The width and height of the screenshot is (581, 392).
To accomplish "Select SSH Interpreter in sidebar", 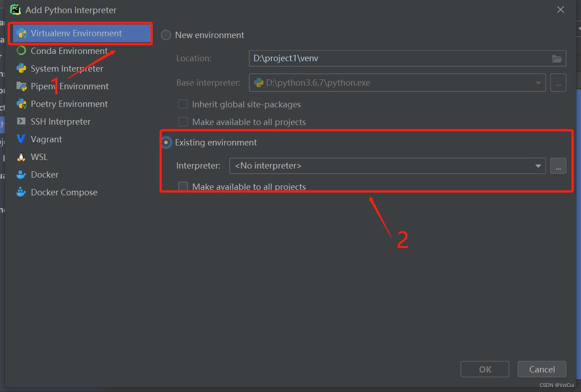I will tap(60, 121).
